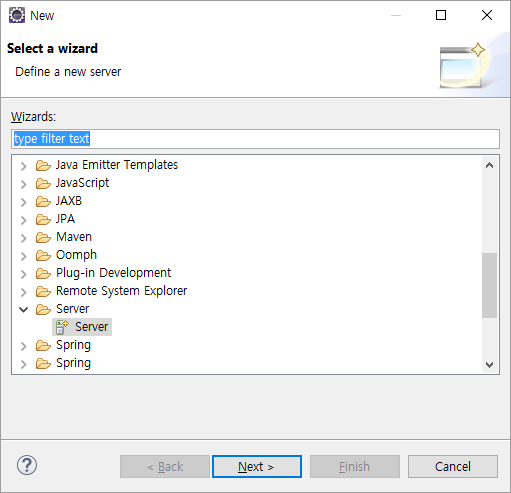Expand the Plug-in Development node
The height and width of the screenshot is (493, 511).
[24, 274]
